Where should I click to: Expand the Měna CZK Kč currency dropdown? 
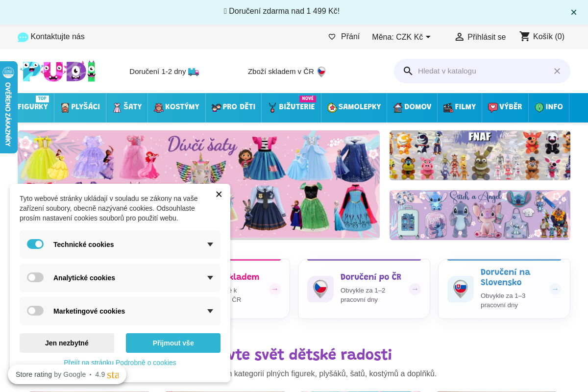401,37
